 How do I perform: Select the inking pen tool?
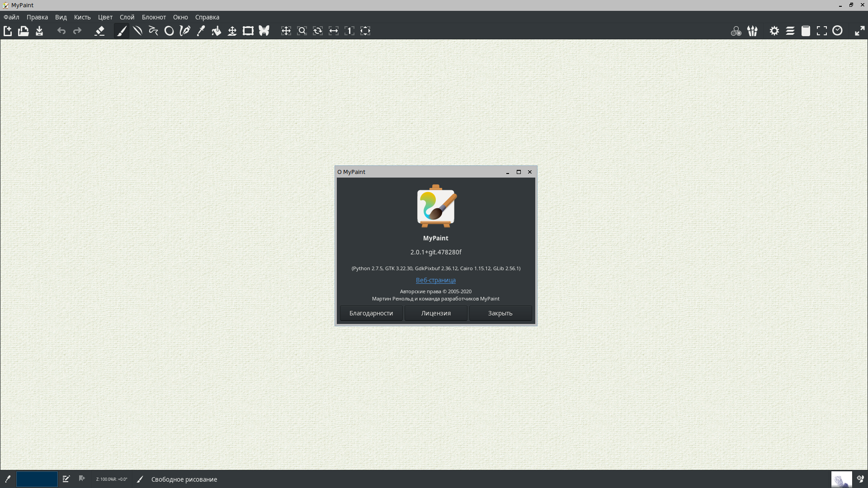[x=185, y=31]
